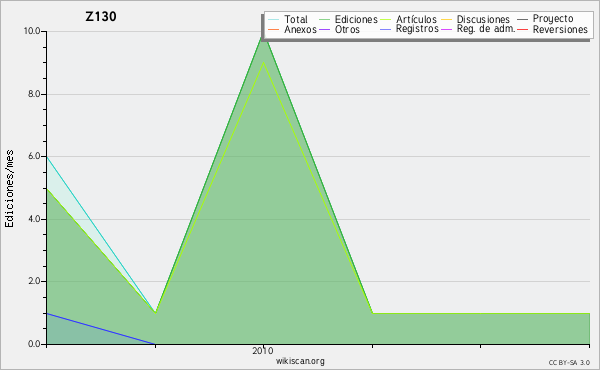Click the wikiscan.org text
The width and height of the screenshot is (600, 370).
pyautogui.click(x=300, y=361)
